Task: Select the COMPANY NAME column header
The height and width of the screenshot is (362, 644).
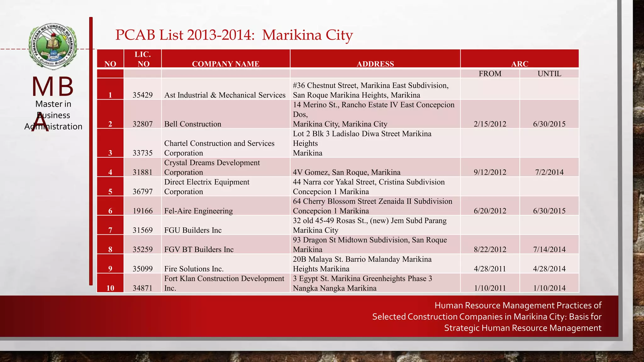Action: 225,64
